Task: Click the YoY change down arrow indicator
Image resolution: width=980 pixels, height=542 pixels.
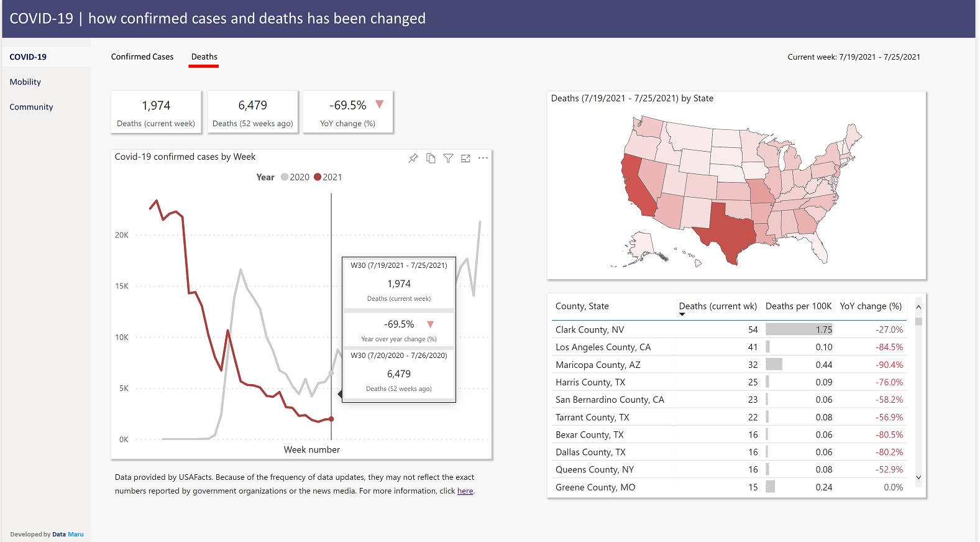Action: (380, 104)
